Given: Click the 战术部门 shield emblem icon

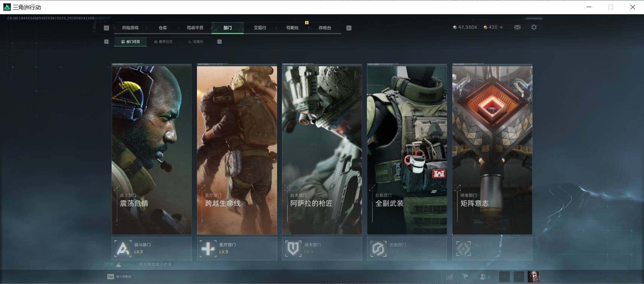Looking at the screenshot, I should click(293, 248).
